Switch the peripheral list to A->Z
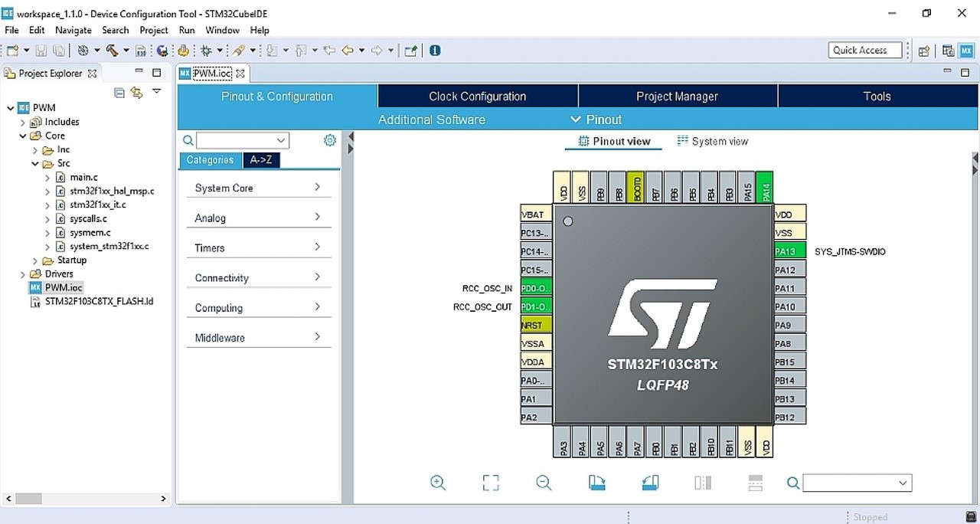 (261, 160)
